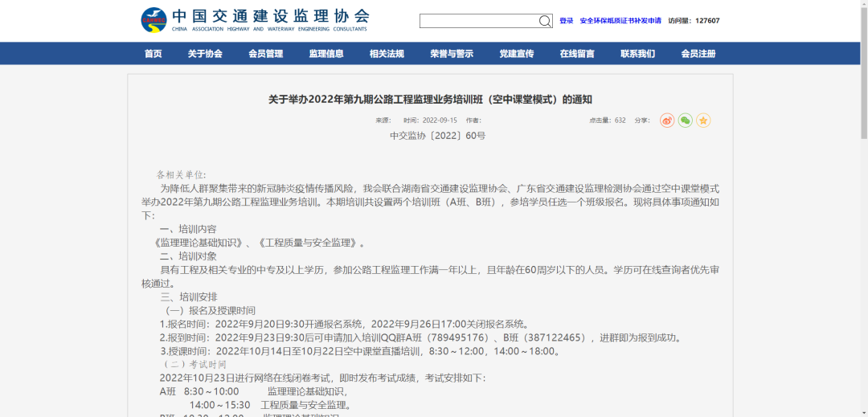The image size is (868, 417).
Task: Open the 会员管理 menu item
Action: (265, 54)
